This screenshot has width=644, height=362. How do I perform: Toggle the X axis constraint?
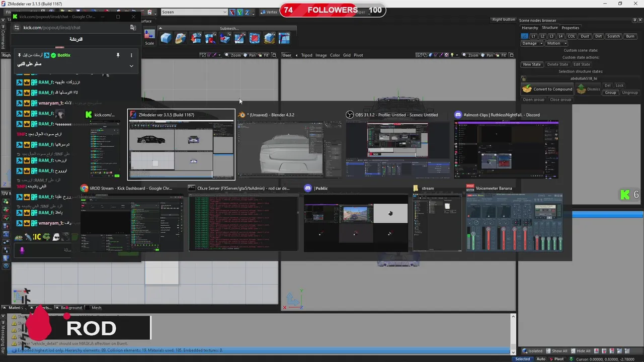click(232, 12)
